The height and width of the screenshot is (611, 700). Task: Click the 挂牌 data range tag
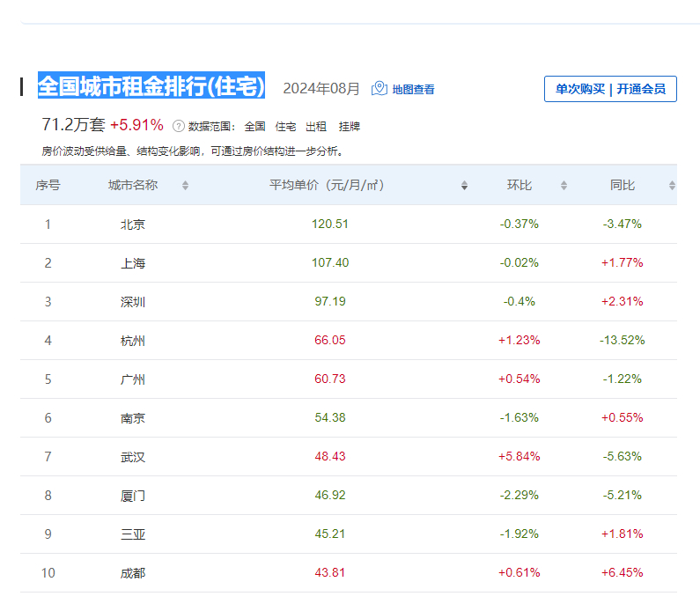click(350, 126)
